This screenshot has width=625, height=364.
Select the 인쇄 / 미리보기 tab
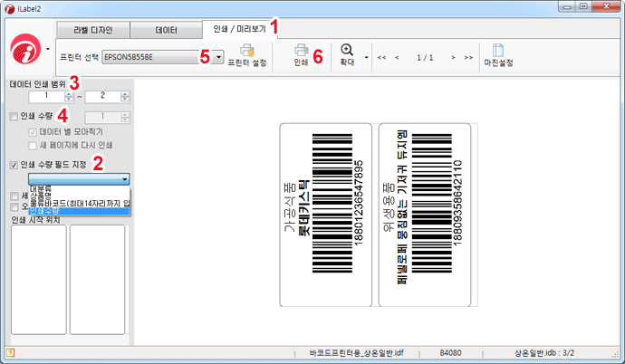tap(239, 29)
